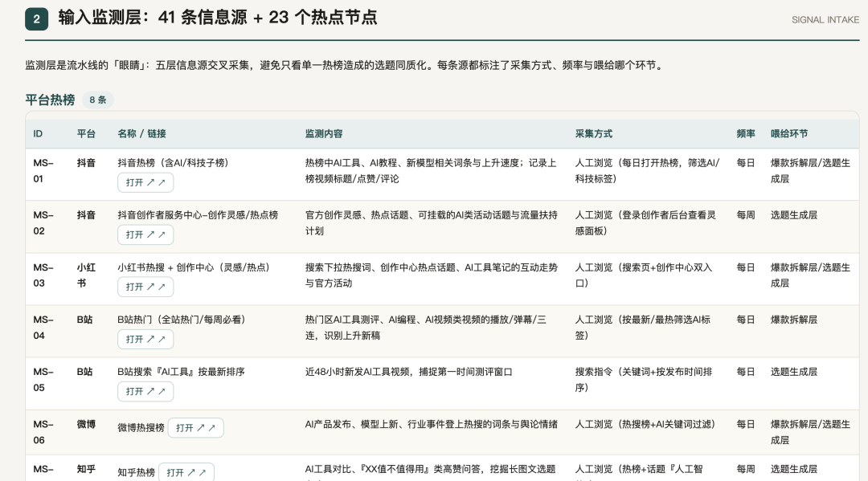Image resolution: width=868 pixels, height=481 pixels.
Task: Click 人工浏览(每日打开热榜) collection method cell
Action: pos(647,171)
